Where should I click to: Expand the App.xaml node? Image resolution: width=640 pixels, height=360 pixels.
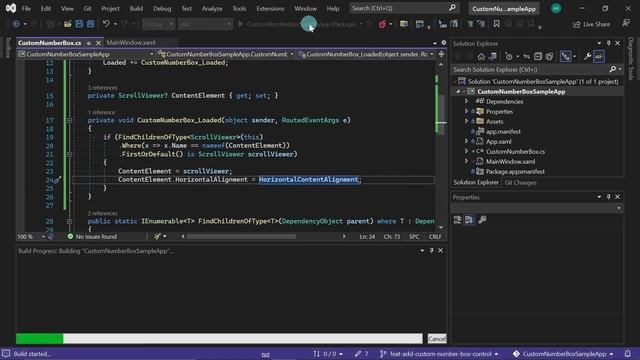click(467, 141)
